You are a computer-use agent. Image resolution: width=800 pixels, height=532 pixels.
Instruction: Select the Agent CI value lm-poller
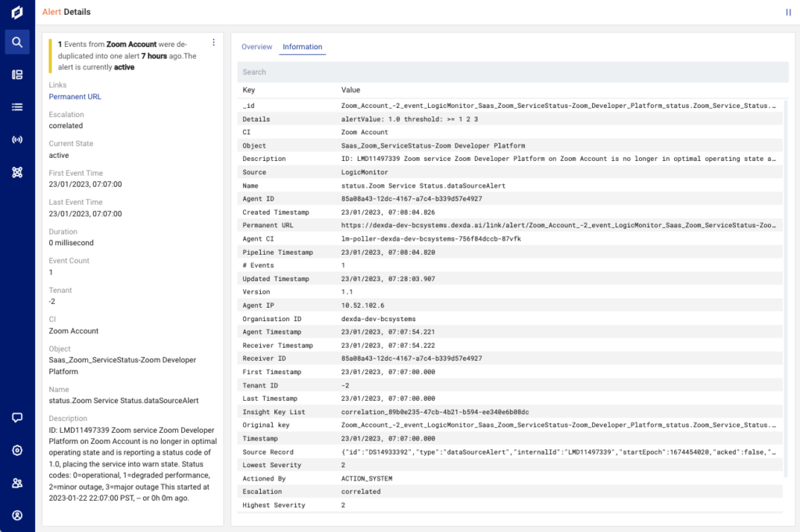(x=431, y=239)
